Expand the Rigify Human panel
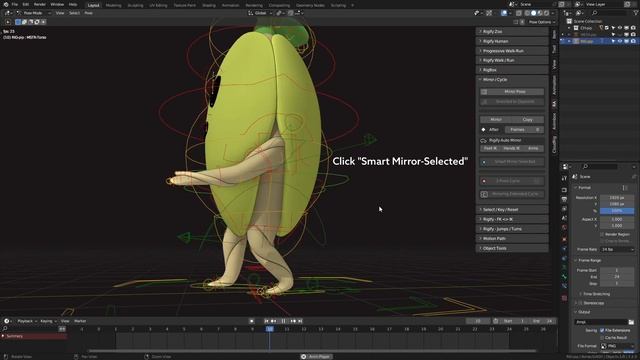Viewport: 640px width, 360px height. pyautogui.click(x=512, y=41)
